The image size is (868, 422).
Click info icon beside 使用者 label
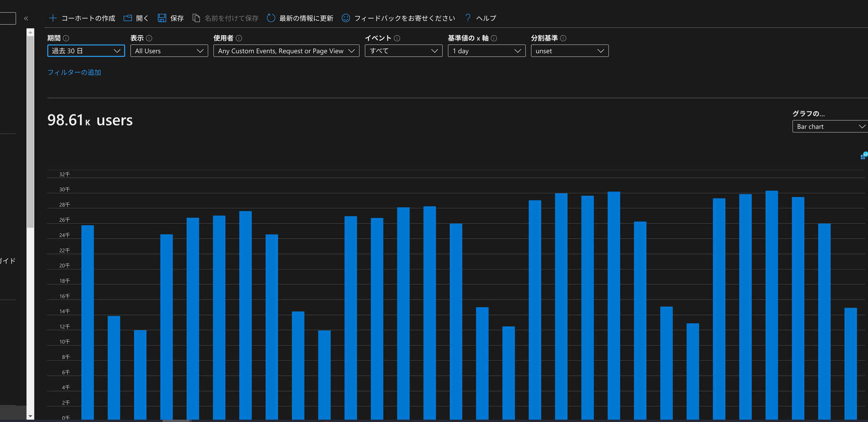click(x=239, y=38)
